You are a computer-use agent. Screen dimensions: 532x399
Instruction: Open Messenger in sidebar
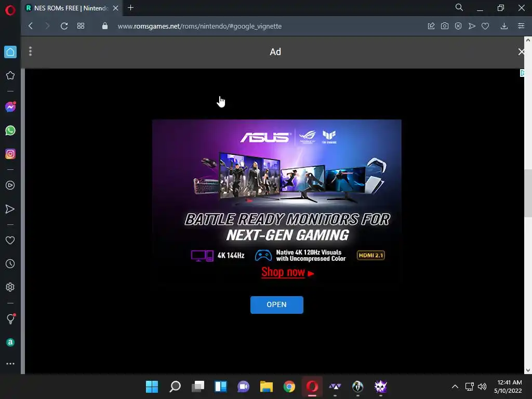[x=10, y=107]
